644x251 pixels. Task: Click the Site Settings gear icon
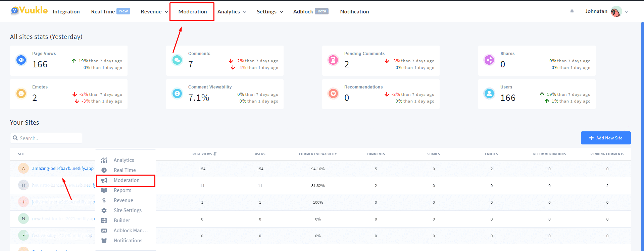(x=104, y=210)
